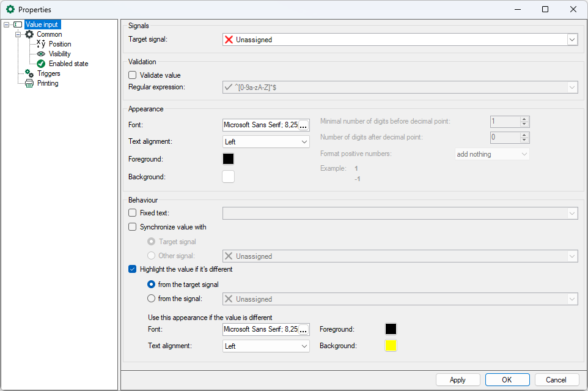Open the Position page
Screen dimensions: 588x391
pos(60,44)
